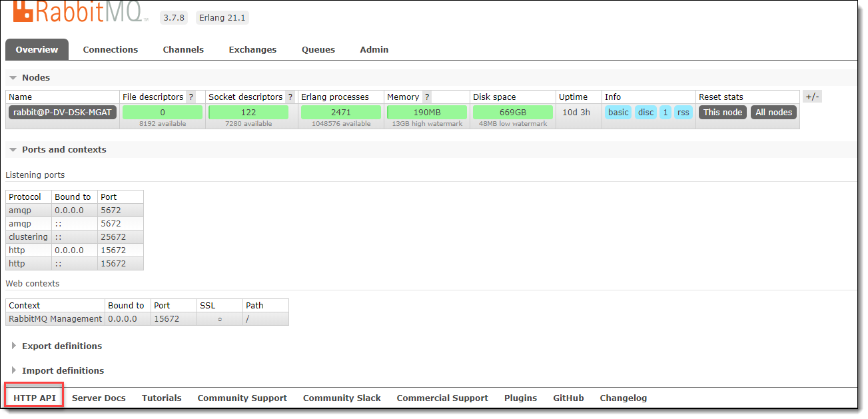Open the HTTP API link
The height and width of the screenshot is (419, 868).
point(35,398)
